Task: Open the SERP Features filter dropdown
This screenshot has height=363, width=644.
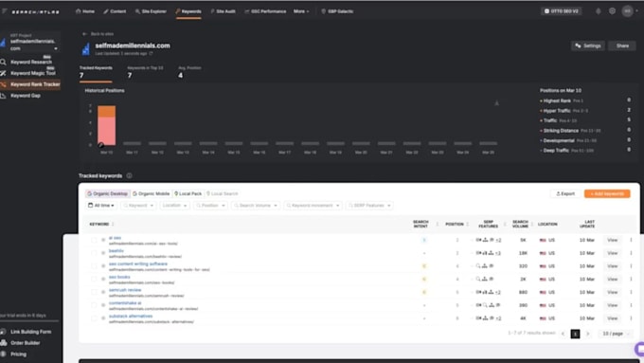Action: click(x=369, y=205)
